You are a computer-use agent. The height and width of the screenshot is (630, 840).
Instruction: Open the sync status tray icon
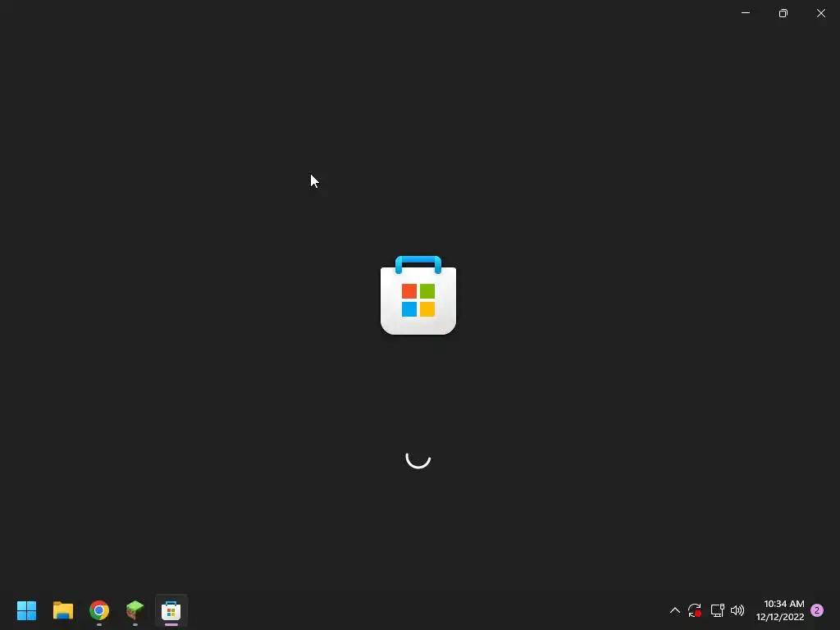coord(695,610)
